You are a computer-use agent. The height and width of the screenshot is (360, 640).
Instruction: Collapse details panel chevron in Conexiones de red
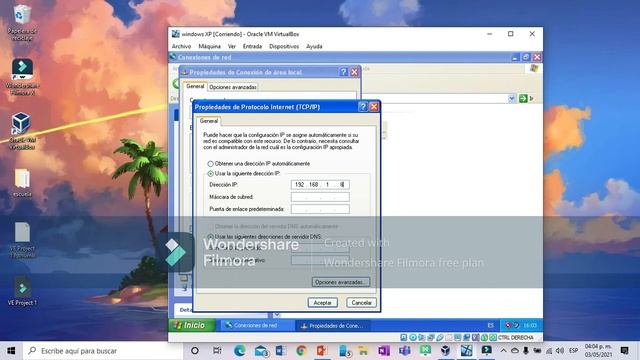(277, 315)
